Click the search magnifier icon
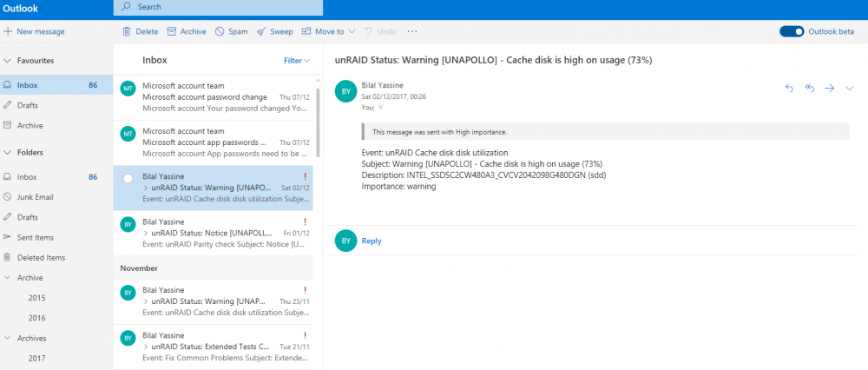This screenshot has height=370, width=868. pos(127,7)
